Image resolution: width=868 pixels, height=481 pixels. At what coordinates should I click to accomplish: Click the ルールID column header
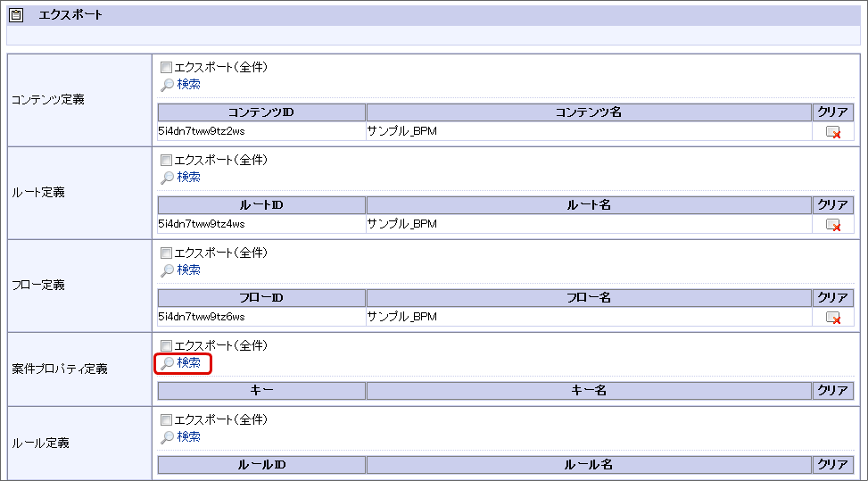point(261,465)
